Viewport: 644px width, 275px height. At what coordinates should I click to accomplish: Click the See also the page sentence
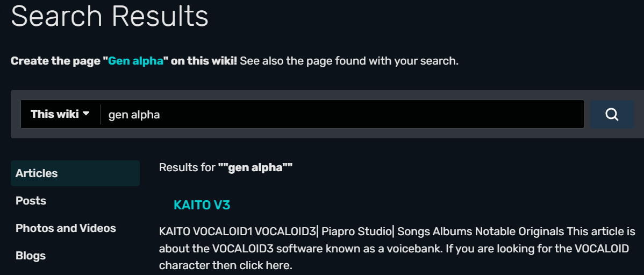coord(349,61)
